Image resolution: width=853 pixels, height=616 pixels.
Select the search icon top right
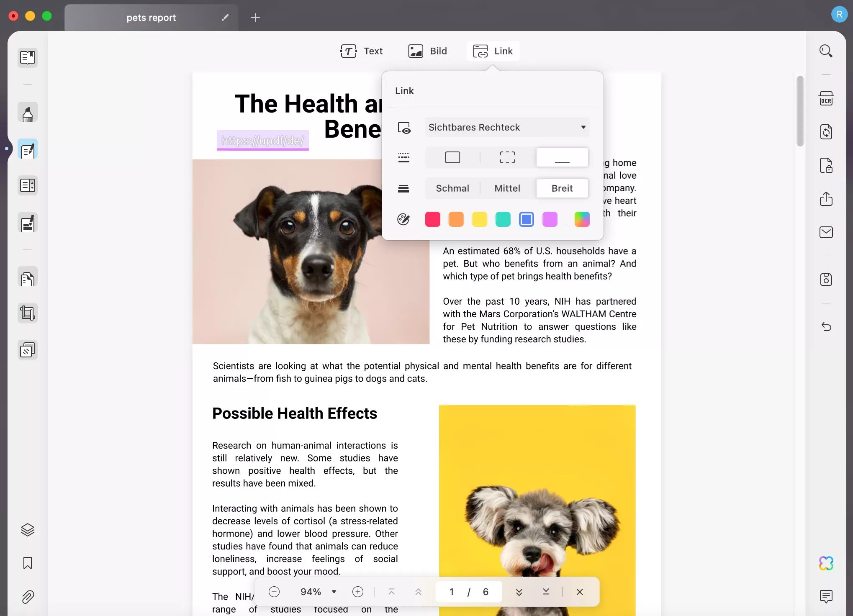coord(825,51)
